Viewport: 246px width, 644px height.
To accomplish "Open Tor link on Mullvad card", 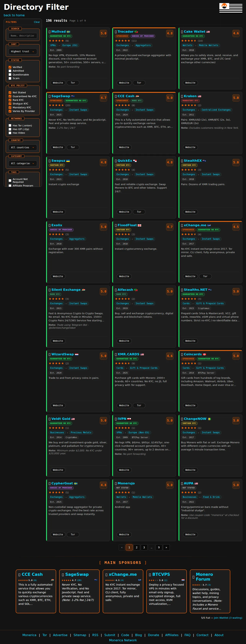I will tap(73, 83).
